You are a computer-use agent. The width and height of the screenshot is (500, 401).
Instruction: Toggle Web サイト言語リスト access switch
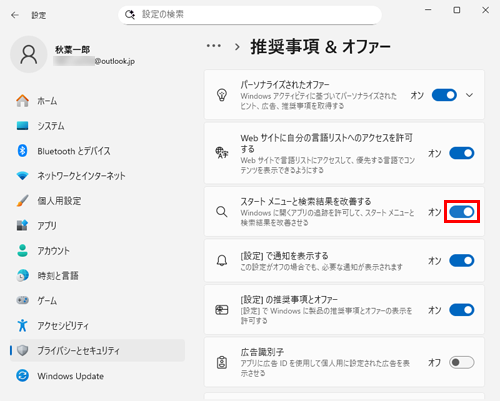point(462,153)
